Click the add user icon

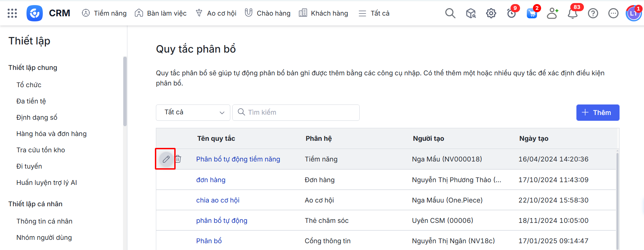pyautogui.click(x=552, y=13)
